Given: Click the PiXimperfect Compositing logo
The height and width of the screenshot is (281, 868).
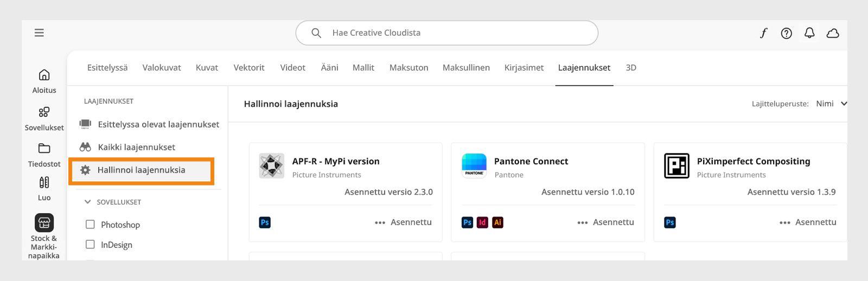Looking at the screenshot, I should pyautogui.click(x=676, y=166).
